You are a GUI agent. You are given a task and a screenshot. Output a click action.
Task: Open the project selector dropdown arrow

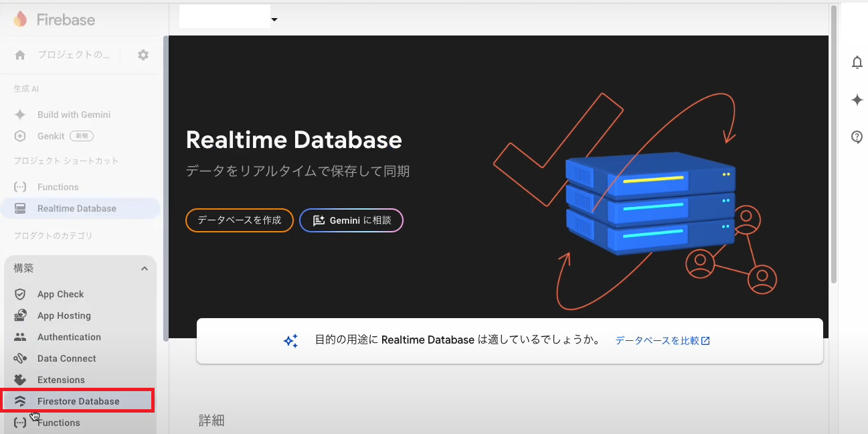click(274, 19)
